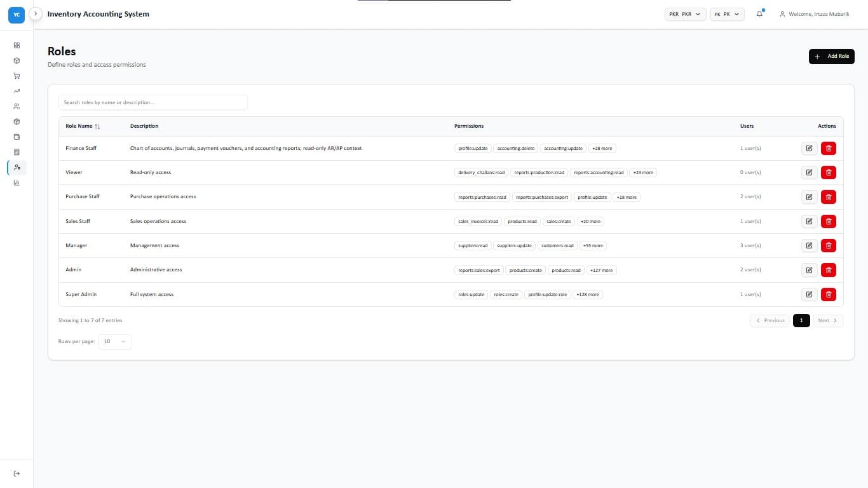Expand "+55 more" permissions for Manager

(593, 245)
